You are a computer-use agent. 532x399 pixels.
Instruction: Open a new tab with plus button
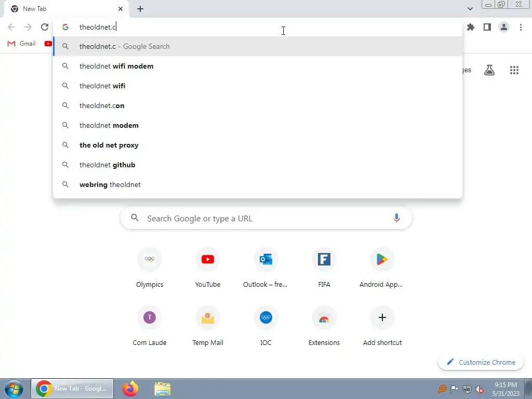140,9
